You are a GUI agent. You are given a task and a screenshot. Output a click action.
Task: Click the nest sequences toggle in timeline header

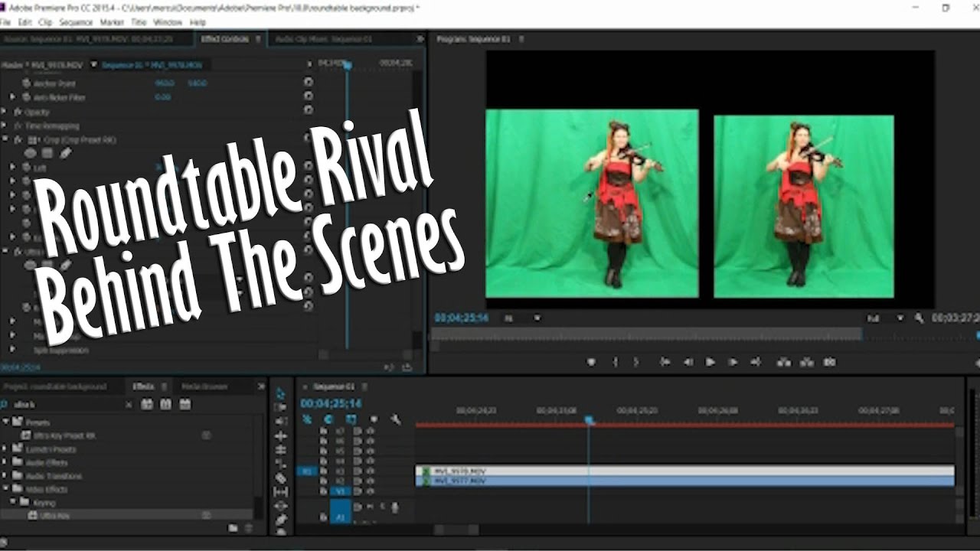click(307, 419)
